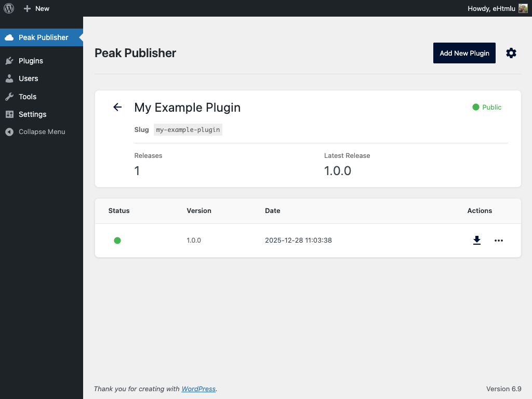Expand the New menu in the admin bar
The height and width of the screenshot is (399, 532).
tap(36, 8)
